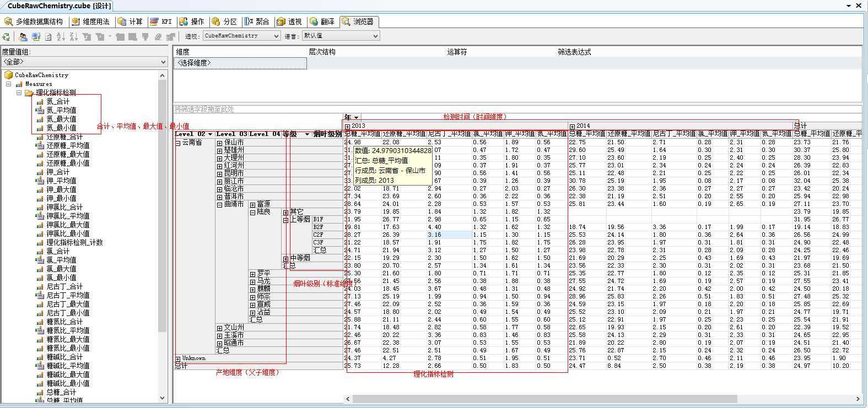Open the Level 02 filter dropdown arrow
This screenshot has height=408, width=868.
(210, 134)
